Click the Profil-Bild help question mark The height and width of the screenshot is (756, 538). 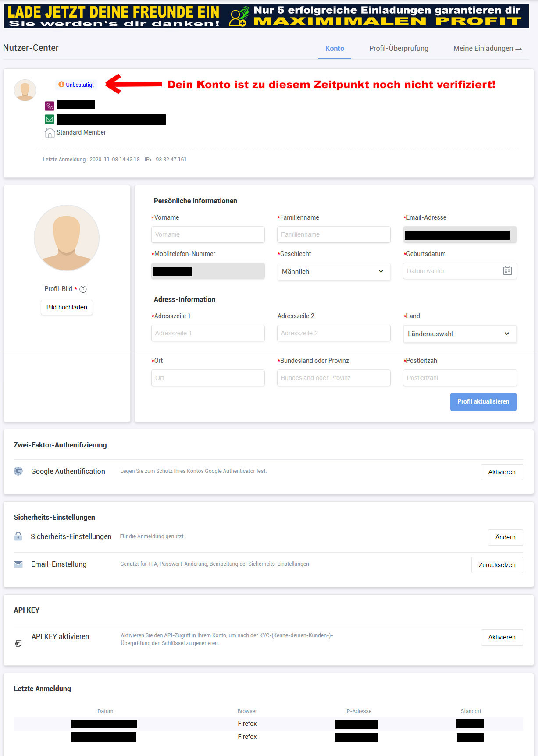tap(83, 289)
